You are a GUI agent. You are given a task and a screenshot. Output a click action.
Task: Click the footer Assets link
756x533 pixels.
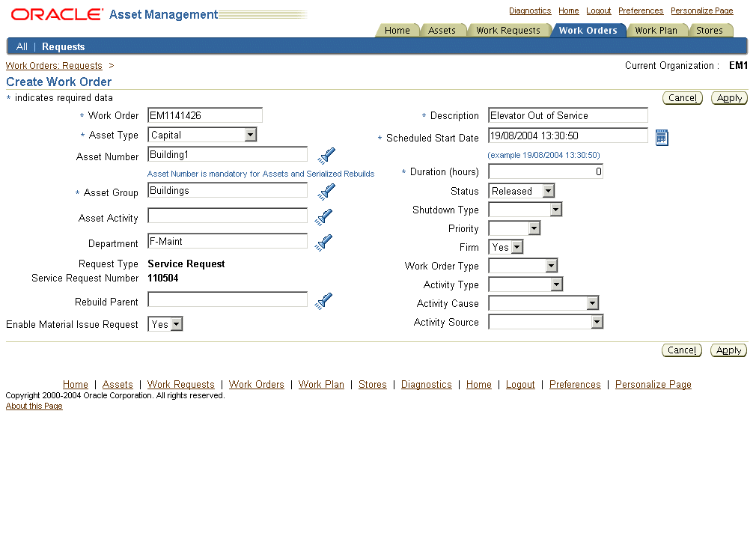pos(118,385)
